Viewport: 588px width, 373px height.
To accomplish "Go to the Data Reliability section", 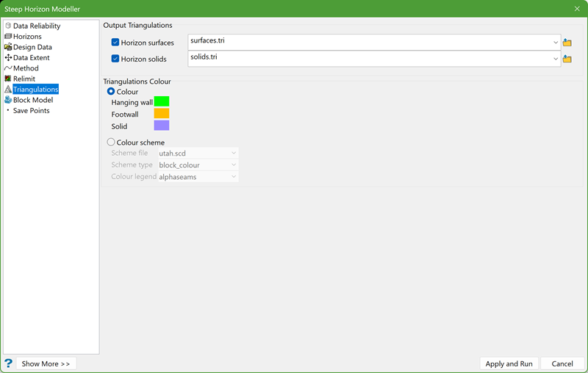I will [x=37, y=26].
